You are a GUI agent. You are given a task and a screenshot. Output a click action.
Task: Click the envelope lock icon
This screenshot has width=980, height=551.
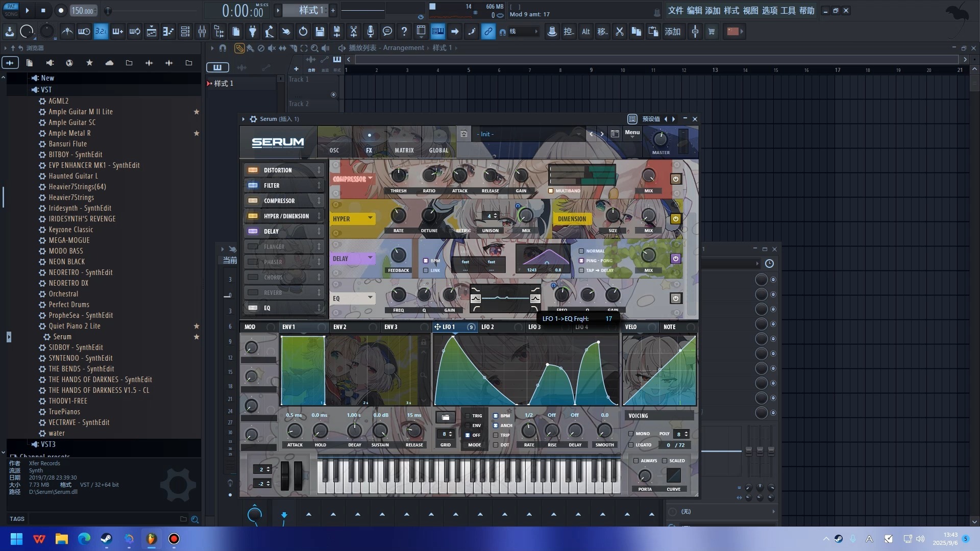[423, 342]
